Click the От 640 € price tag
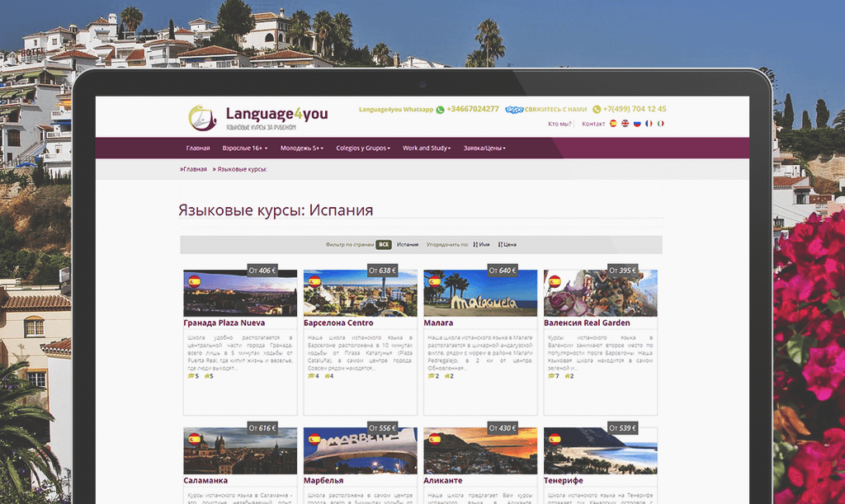 pyautogui.click(x=503, y=271)
